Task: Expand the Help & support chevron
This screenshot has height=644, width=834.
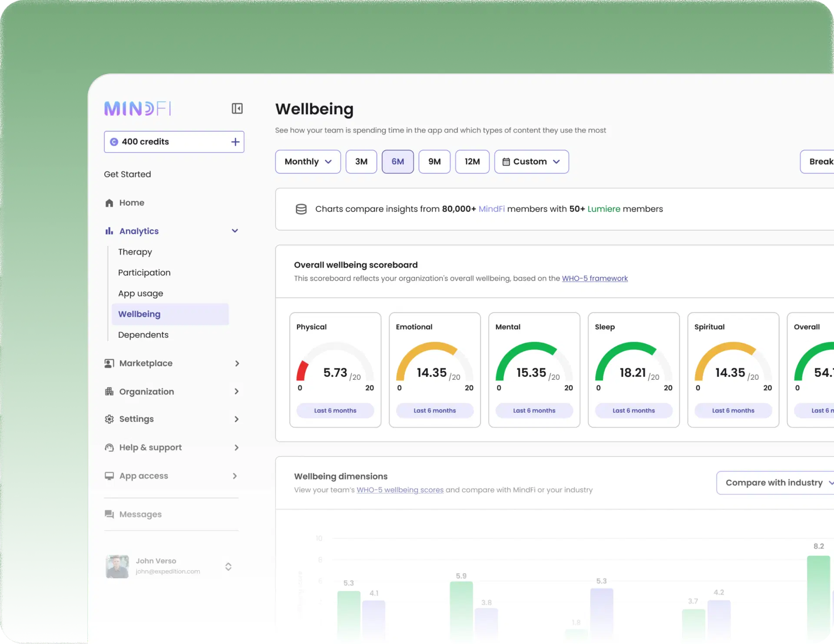Action: point(237,447)
